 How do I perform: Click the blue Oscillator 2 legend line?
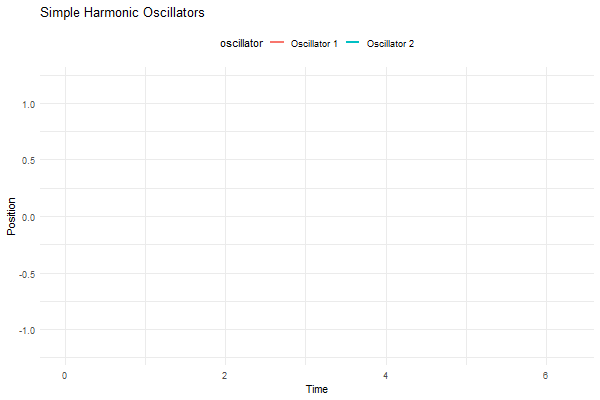point(354,44)
